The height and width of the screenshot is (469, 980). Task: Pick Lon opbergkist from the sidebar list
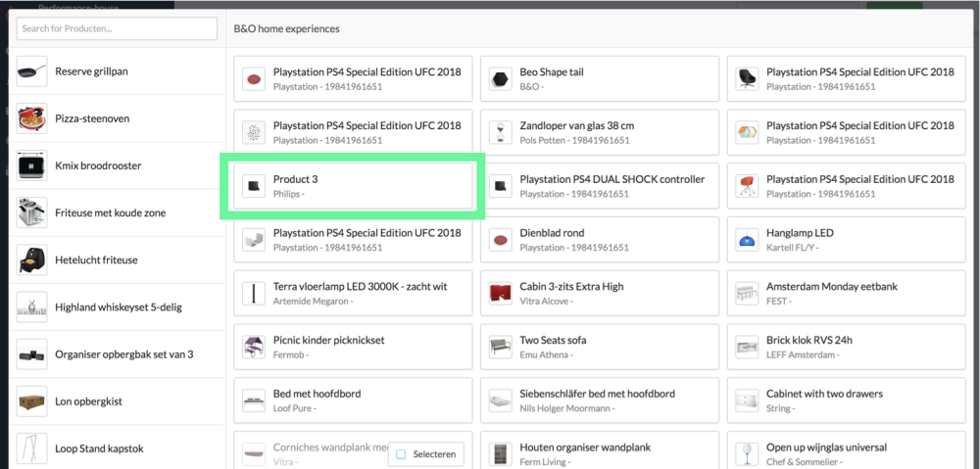tap(118, 401)
